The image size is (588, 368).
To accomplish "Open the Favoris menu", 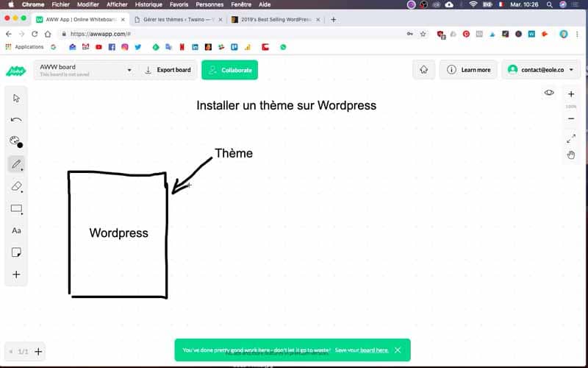I will (x=179, y=4).
